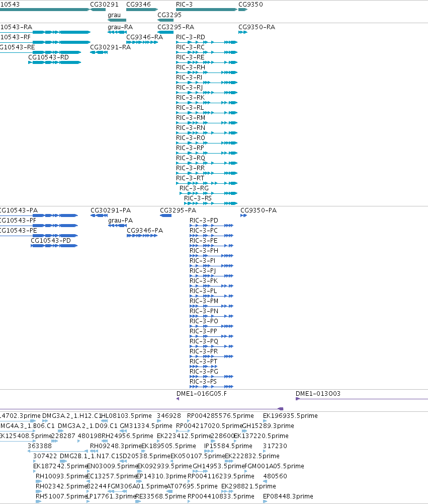
Task: Click the grau-RA transcript label
Action: click(120, 27)
